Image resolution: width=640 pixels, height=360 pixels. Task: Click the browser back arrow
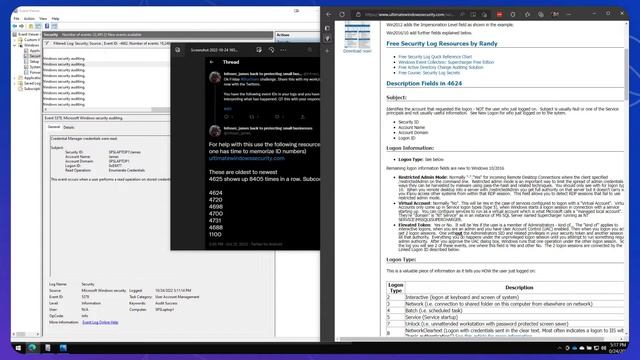(329, 14)
